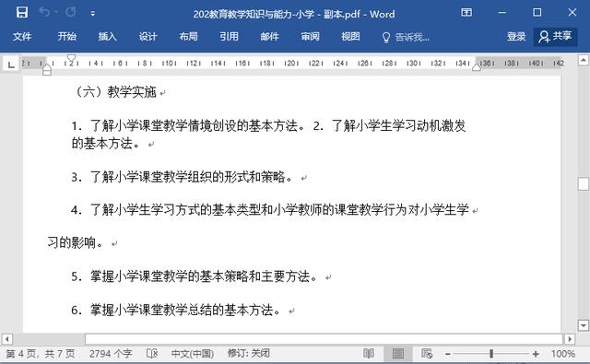Close the Word window
Image resolution: width=590 pixels, height=364 pixels.
point(572,12)
